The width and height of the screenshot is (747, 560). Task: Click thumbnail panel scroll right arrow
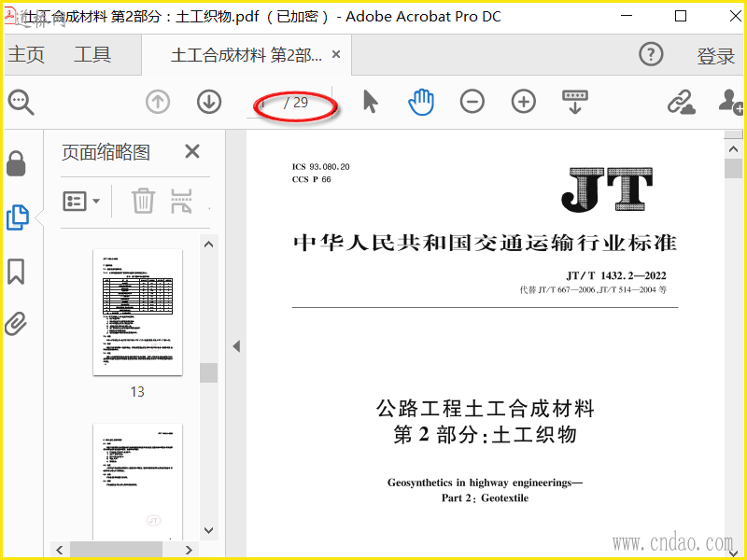click(x=189, y=550)
